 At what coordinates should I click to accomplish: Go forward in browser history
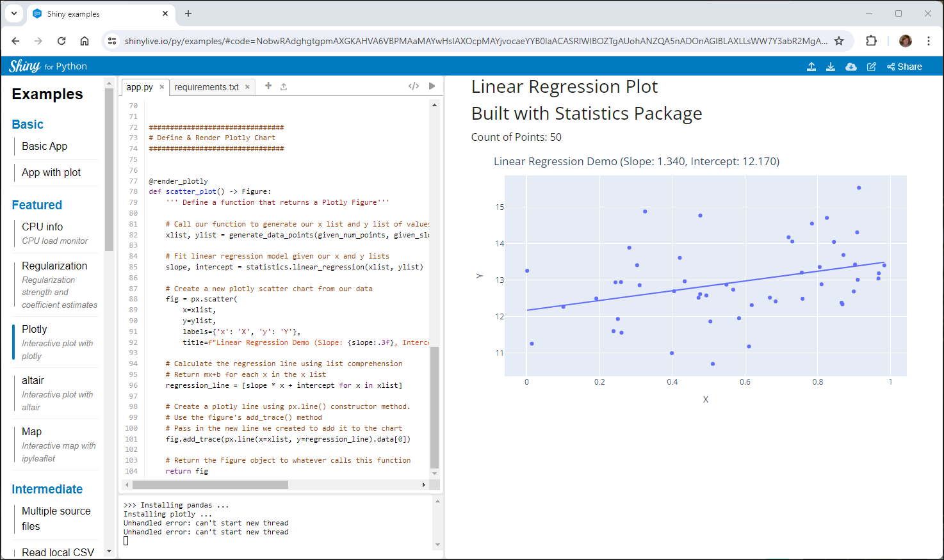click(38, 41)
